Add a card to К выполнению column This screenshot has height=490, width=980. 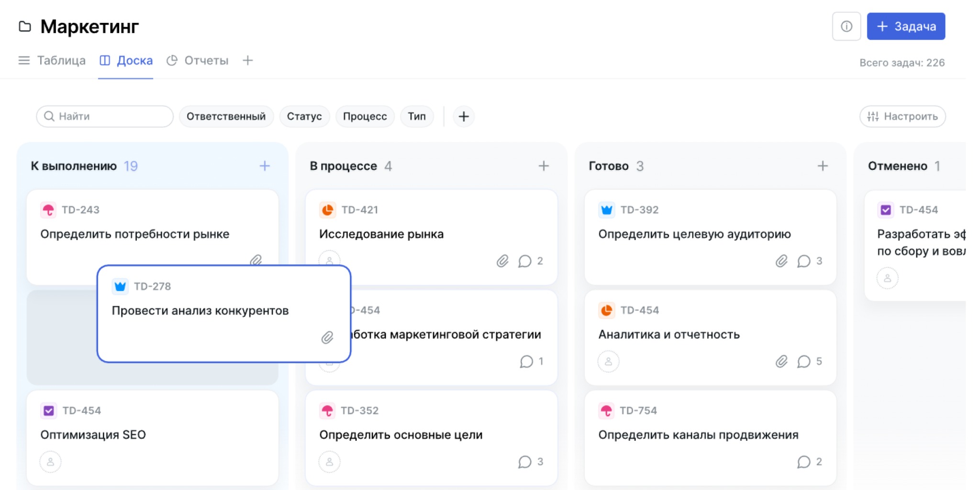tap(265, 166)
